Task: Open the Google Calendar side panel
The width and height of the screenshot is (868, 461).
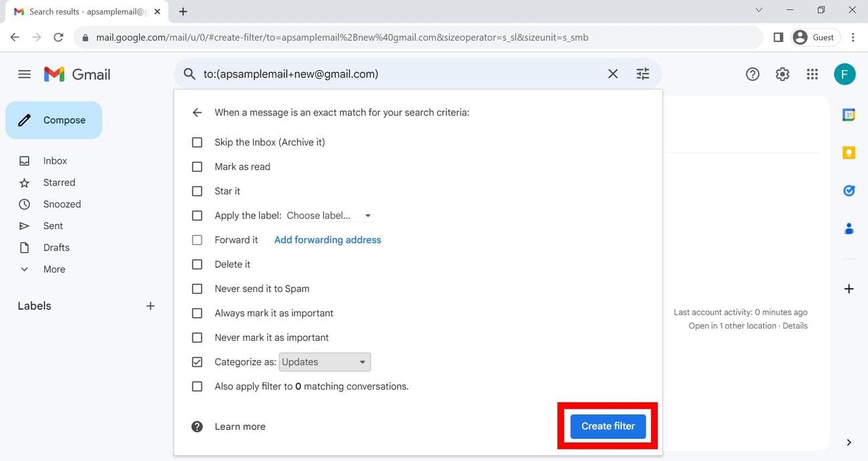Action: (848, 114)
